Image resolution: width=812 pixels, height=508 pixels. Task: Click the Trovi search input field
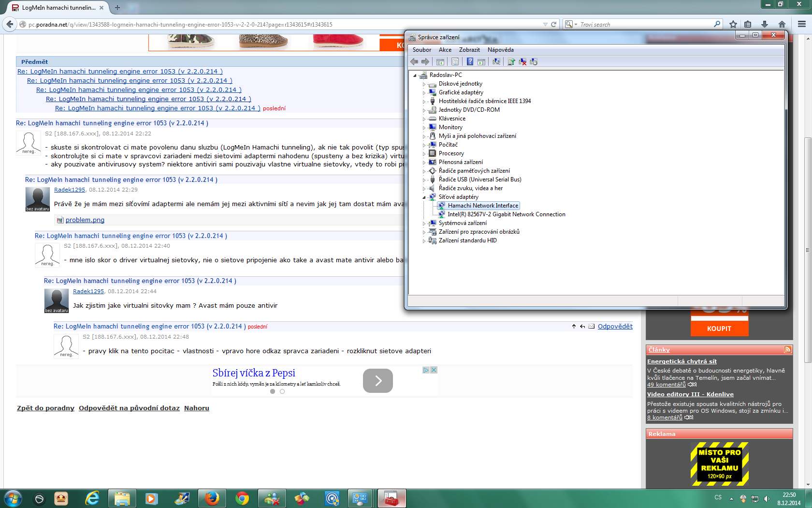tap(646, 25)
